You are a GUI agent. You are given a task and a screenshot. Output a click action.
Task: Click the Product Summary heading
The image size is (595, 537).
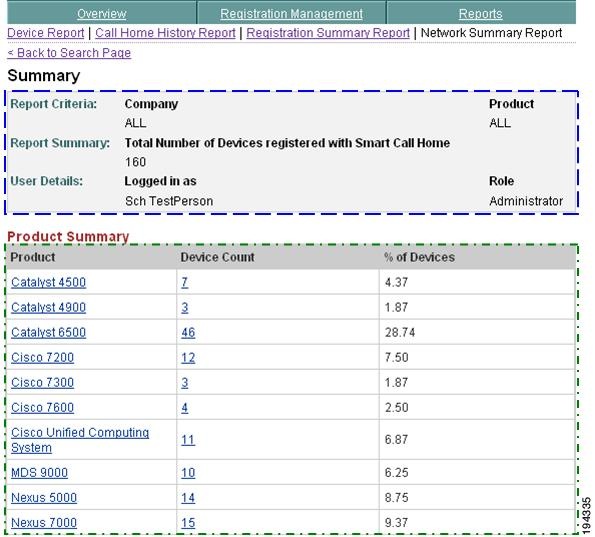click(x=68, y=236)
